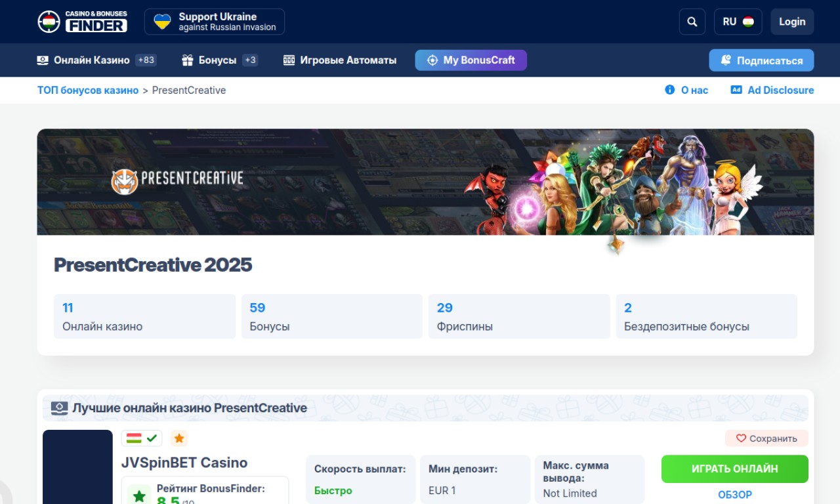Open the Casino & Bonuses Finder logo
The image size is (840, 504).
coord(83,22)
